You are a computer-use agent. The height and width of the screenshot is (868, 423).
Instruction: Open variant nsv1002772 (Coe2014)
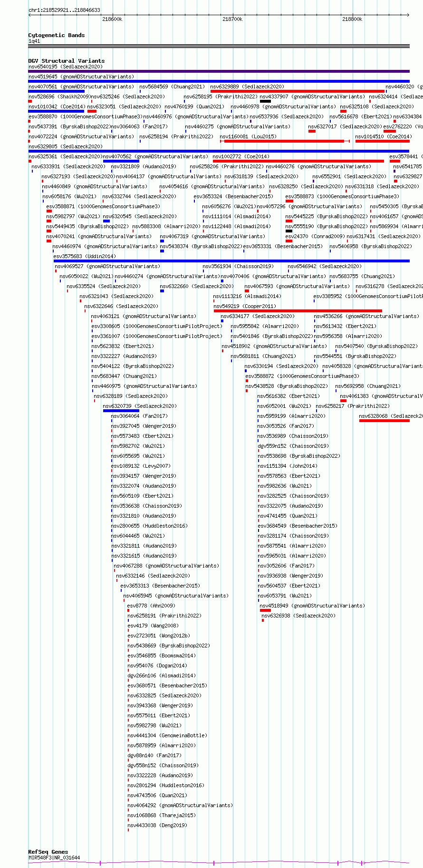pos(241,156)
